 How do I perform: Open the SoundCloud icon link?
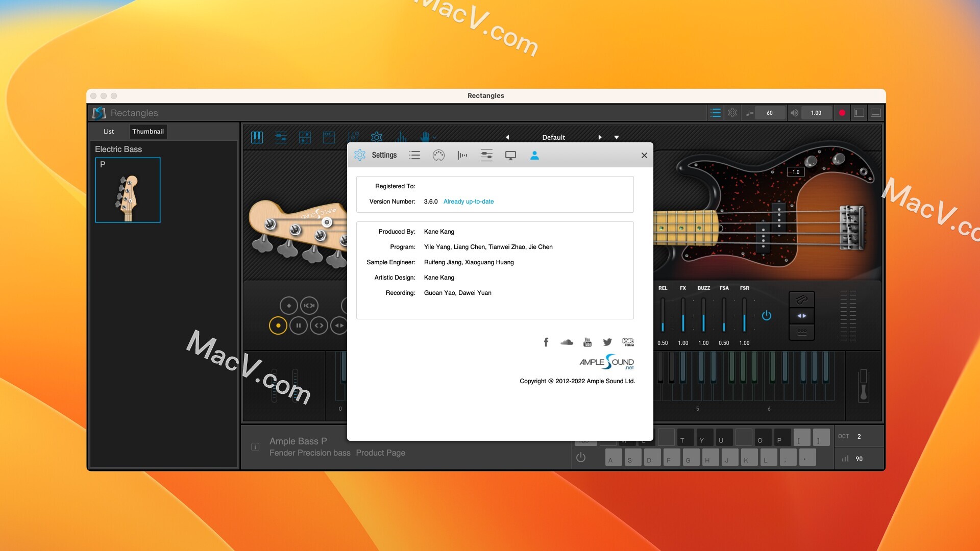[x=567, y=342]
